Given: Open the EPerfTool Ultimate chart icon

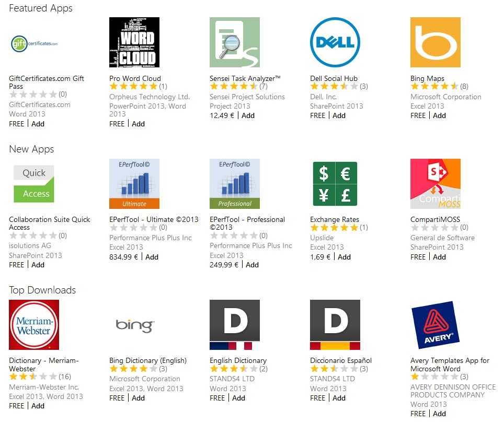Looking at the screenshot, I should (x=134, y=184).
